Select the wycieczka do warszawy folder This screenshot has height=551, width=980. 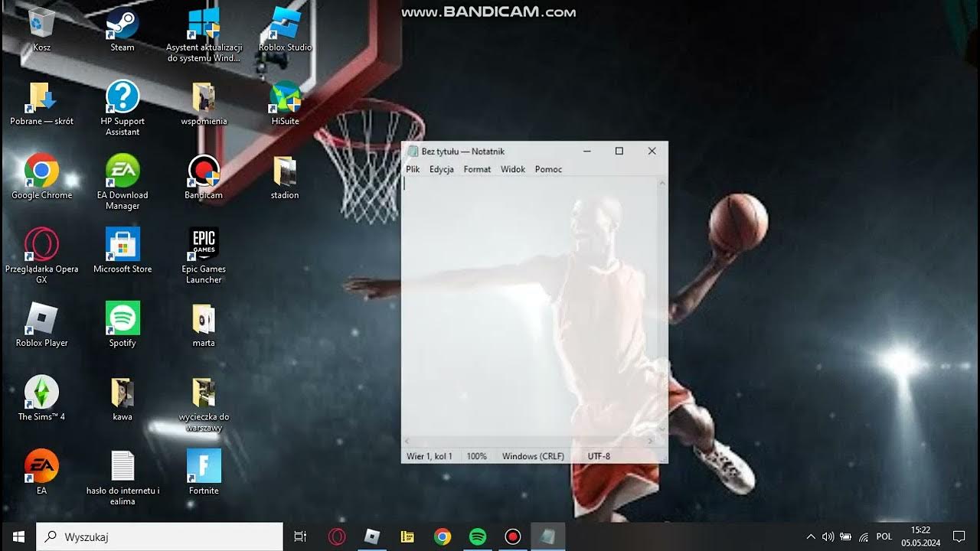[x=204, y=404]
